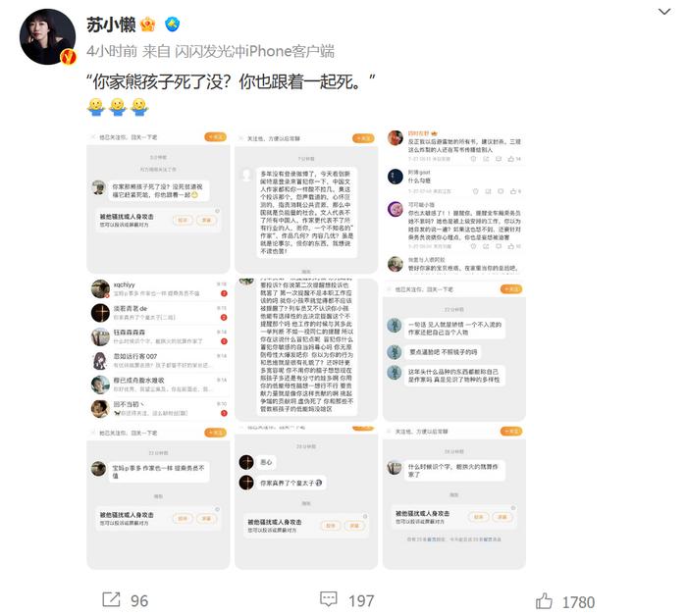Click the crown membership badge icon
This screenshot has height=616, width=687.
[x=147, y=25]
